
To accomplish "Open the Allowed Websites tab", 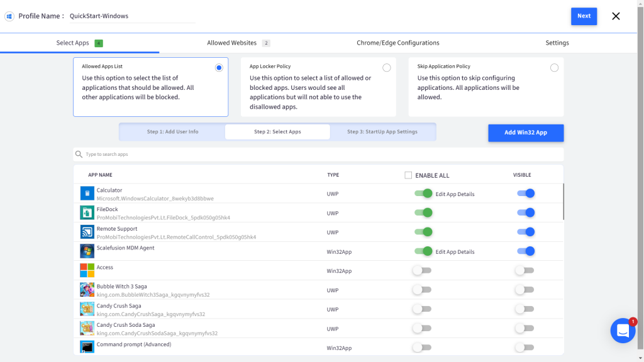I will pos(238,43).
